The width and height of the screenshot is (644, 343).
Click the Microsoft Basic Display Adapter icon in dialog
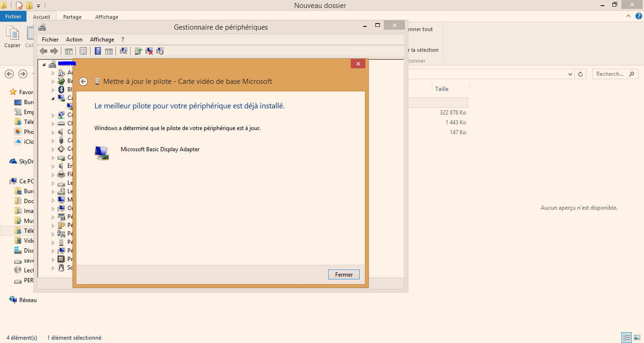(x=102, y=153)
